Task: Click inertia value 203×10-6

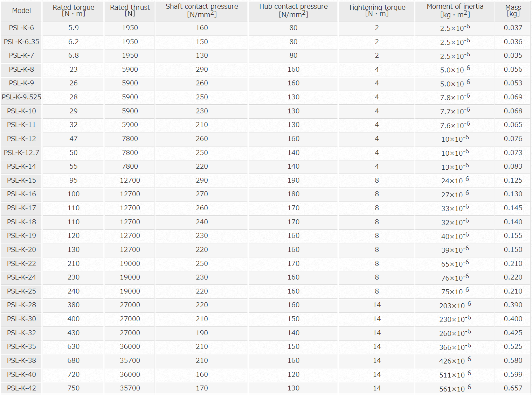Action: click(x=455, y=305)
